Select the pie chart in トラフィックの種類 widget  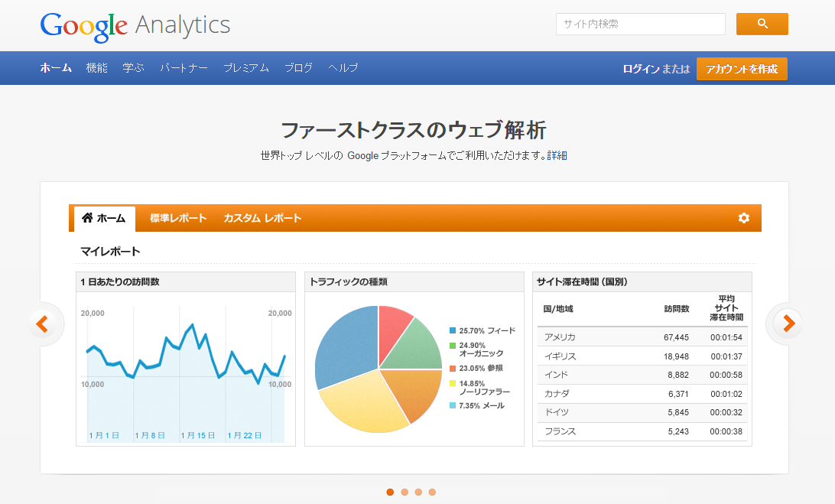click(x=378, y=366)
